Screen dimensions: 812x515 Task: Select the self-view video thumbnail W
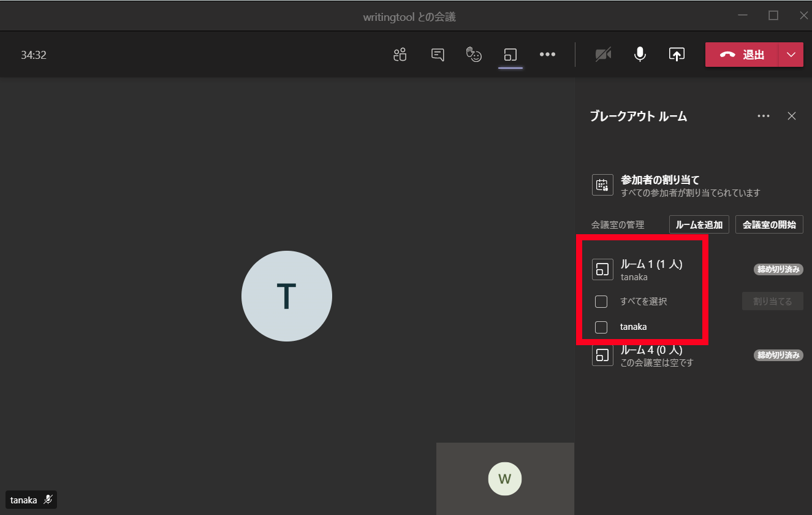505,478
